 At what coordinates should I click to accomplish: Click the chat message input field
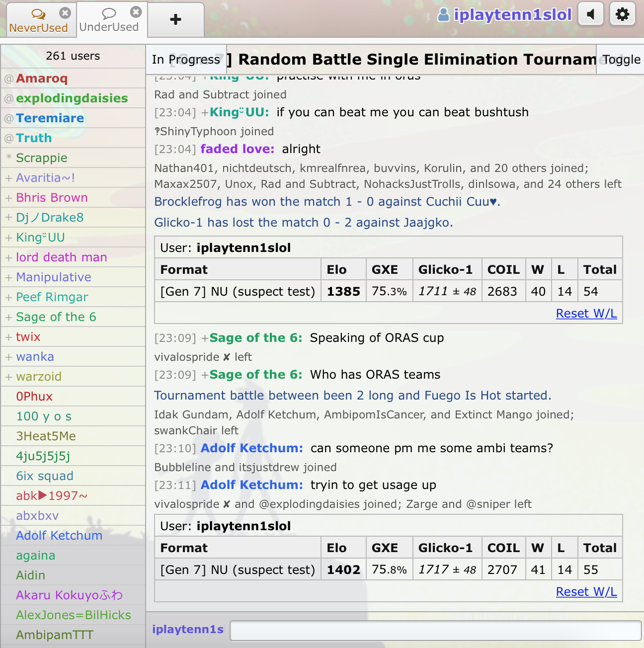point(435,631)
